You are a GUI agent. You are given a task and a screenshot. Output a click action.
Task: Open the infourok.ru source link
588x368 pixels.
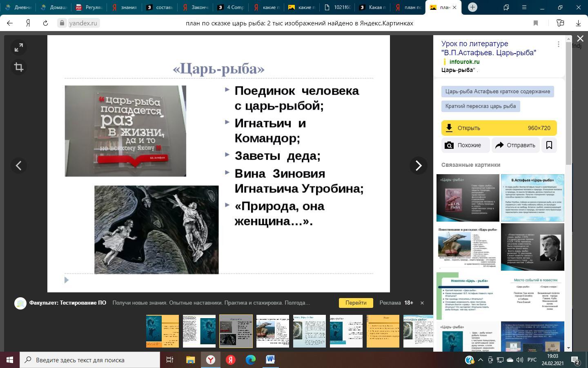coord(464,62)
